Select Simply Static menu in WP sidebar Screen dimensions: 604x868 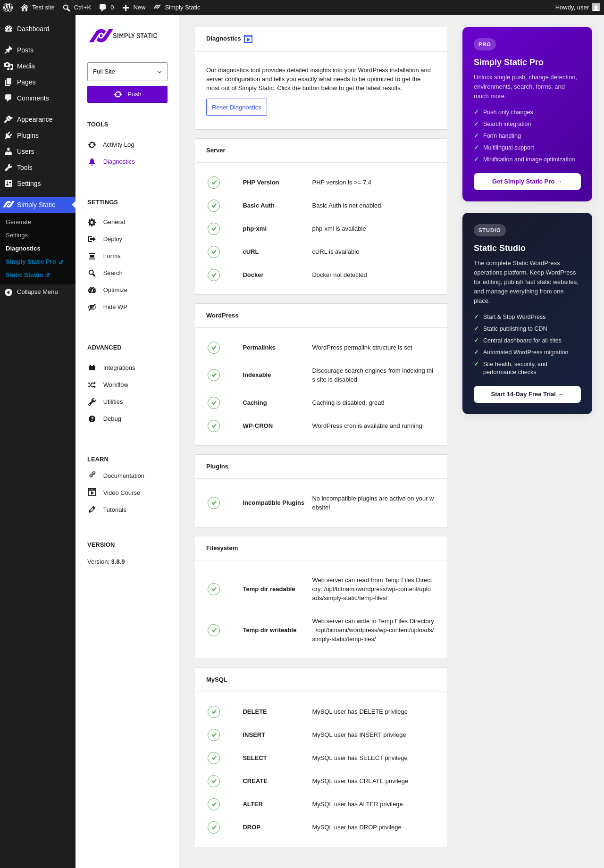tap(38, 205)
